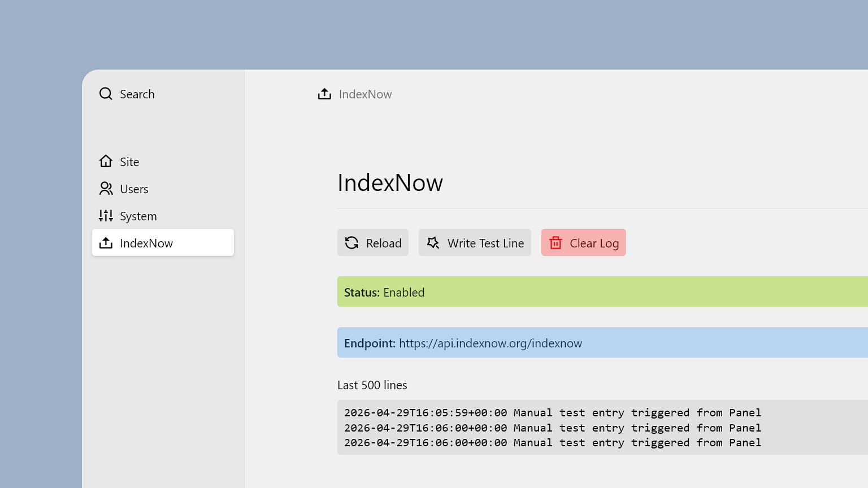Click the circular arrows icon on Reload
868x488 pixels.
(351, 243)
